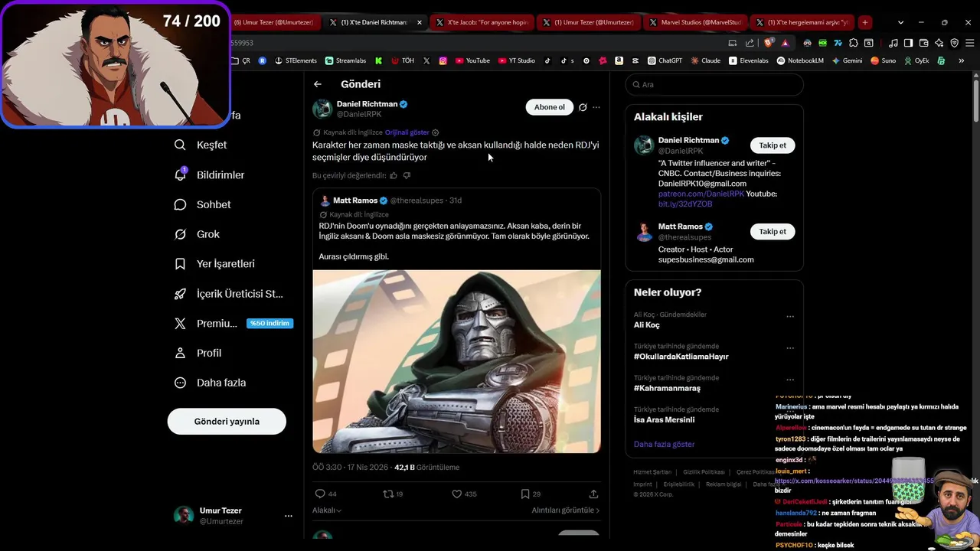The height and width of the screenshot is (551, 980).
Task: Open Sohbet messages in sidebar
Action: (x=203, y=204)
